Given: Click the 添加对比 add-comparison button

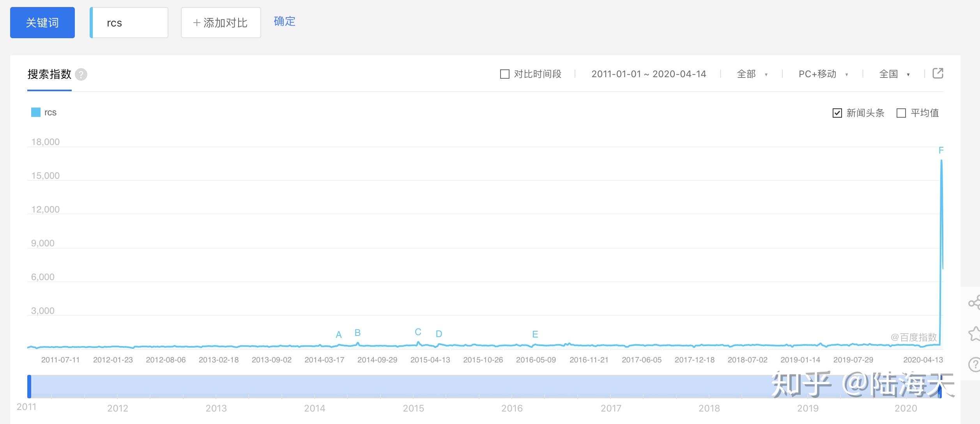Looking at the screenshot, I should click(220, 23).
